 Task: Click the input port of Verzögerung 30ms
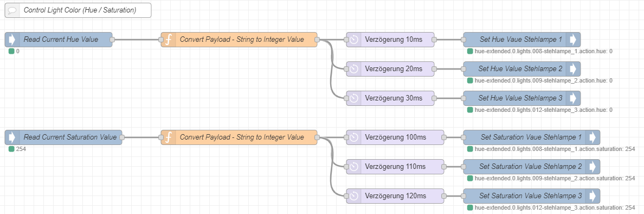click(346, 98)
